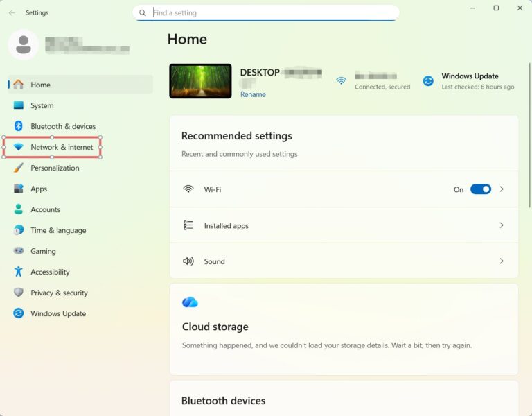The height and width of the screenshot is (416, 532).
Task: Click the desktop wallpaper thumbnail
Action: click(200, 81)
